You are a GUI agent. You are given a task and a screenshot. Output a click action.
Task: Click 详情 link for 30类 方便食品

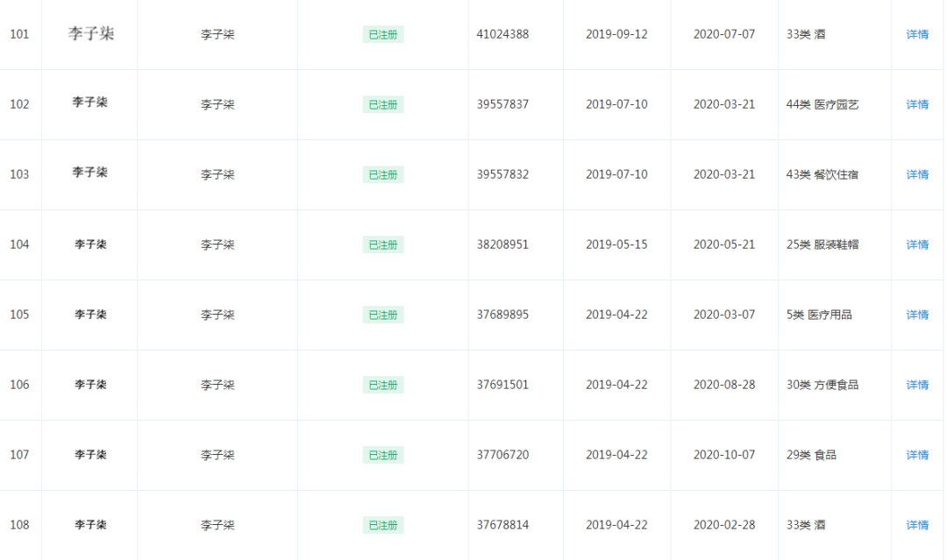click(917, 385)
